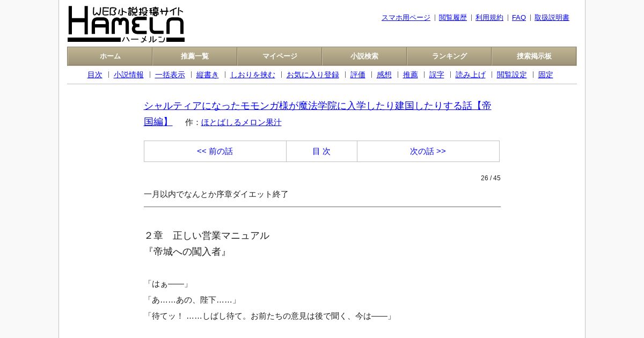Click the line 「はぁ――」
The width and height of the screenshot is (644, 338).
click(167, 284)
